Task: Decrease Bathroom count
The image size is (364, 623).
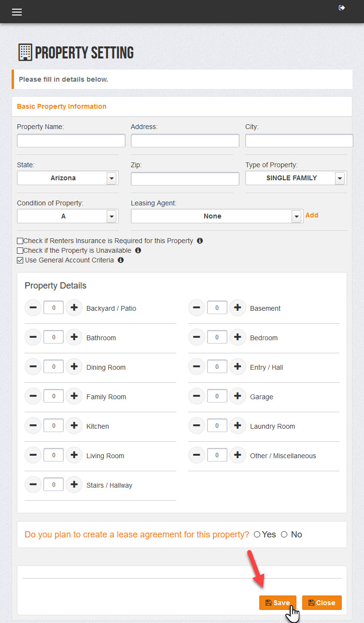Action: (33, 337)
